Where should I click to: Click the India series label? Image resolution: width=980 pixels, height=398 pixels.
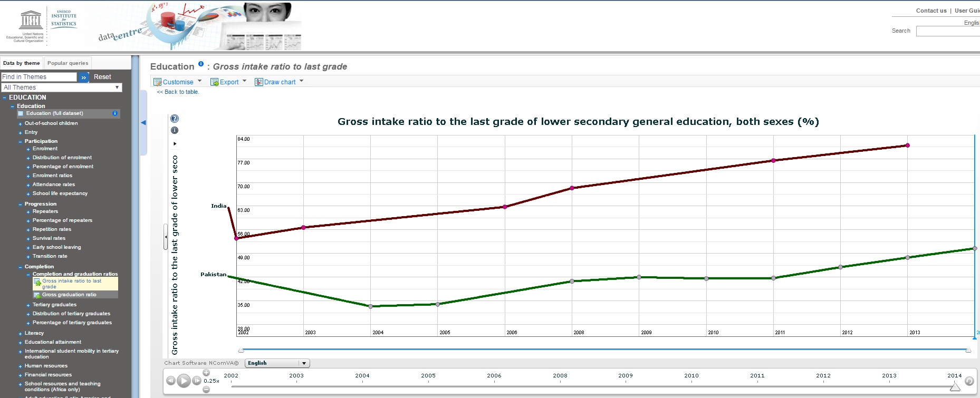218,206
